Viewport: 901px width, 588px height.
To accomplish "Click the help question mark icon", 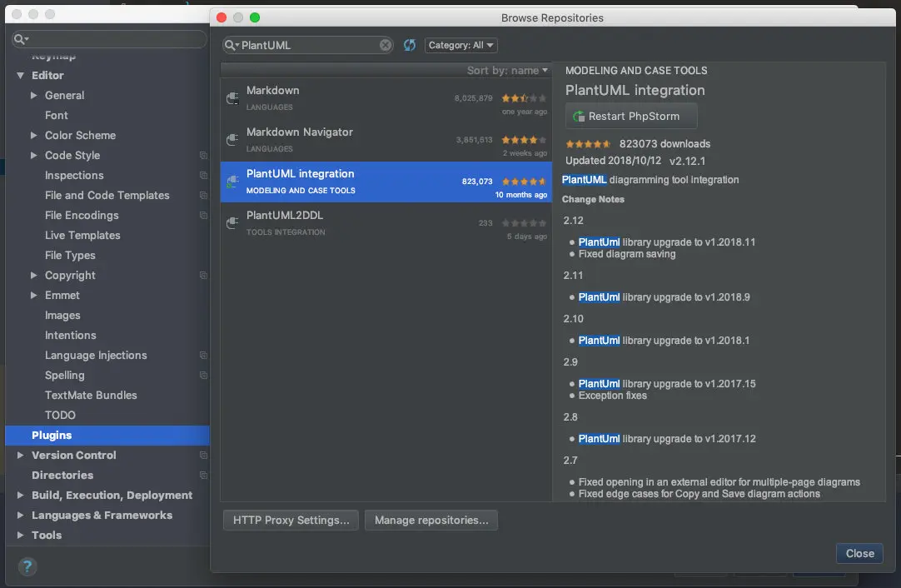I will click(27, 566).
